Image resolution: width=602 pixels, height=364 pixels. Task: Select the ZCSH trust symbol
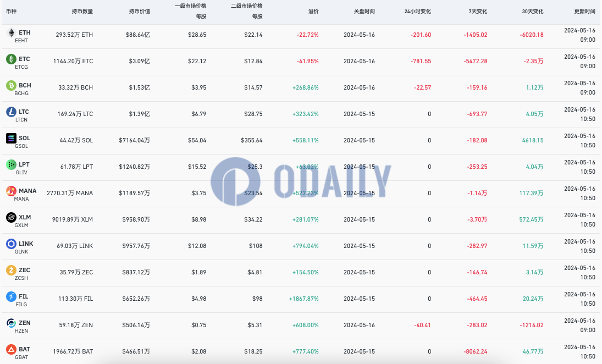[21, 278]
